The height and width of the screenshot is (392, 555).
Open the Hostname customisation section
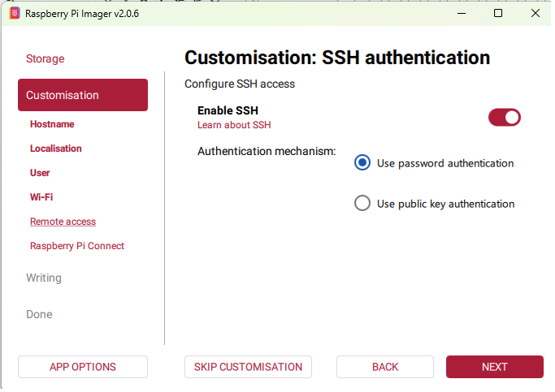click(52, 124)
